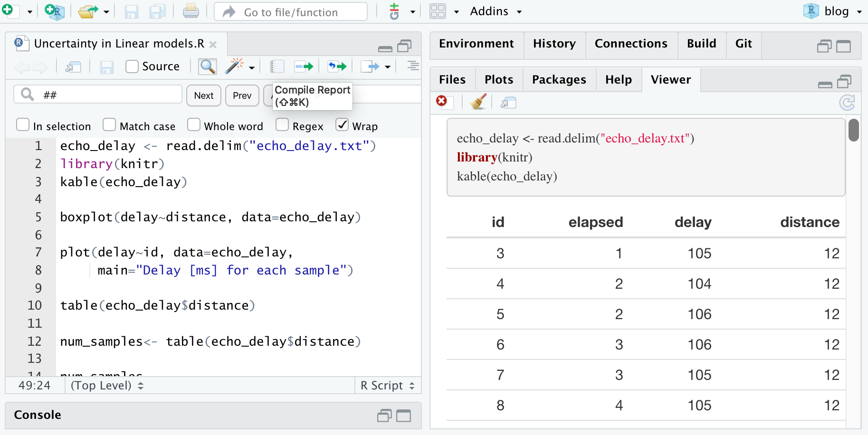Image resolution: width=868 pixels, height=435 pixels.
Task: Click the Viewer refresh icon
Action: pyautogui.click(x=847, y=103)
